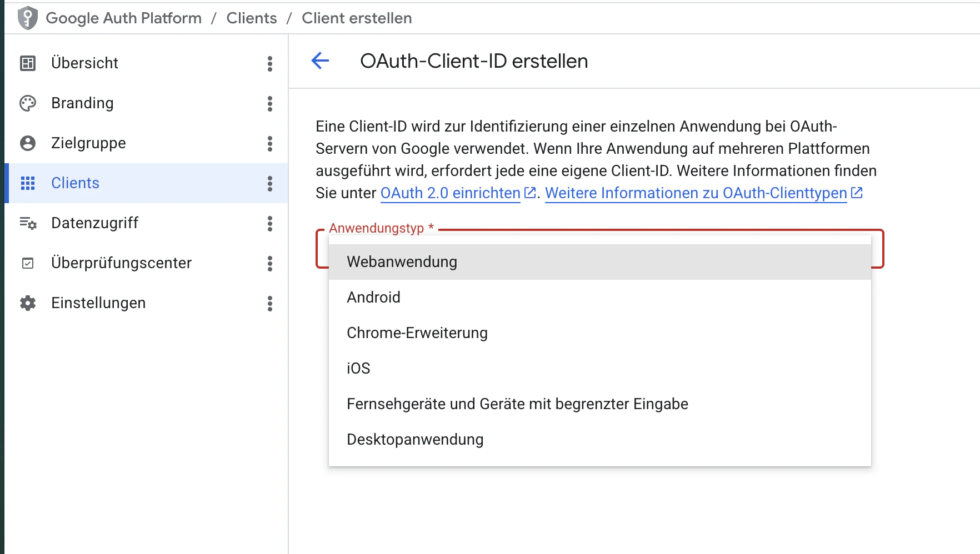Click the Google Auth Platform shield logo
The image size is (980, 554).
27,18
